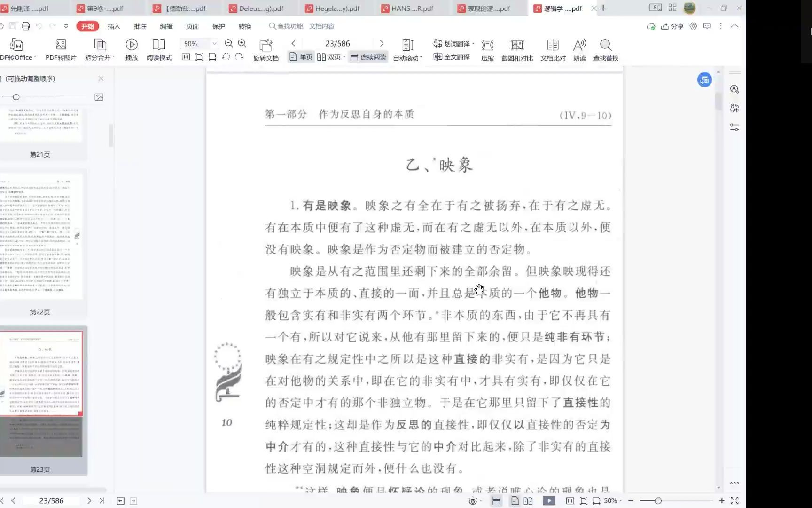
Task: Rotate page clockwise using ribbon icon
Action: point(239,57)
